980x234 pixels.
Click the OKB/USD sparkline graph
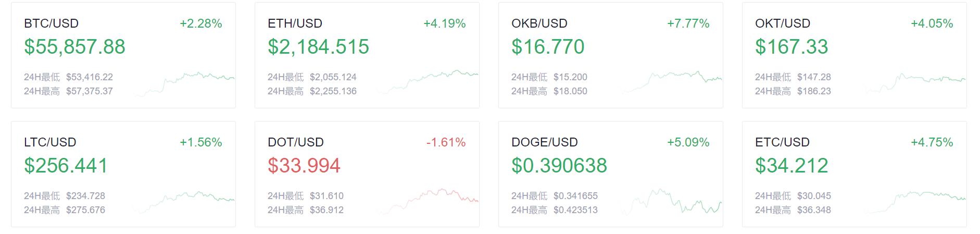click(x=671, y=82)
